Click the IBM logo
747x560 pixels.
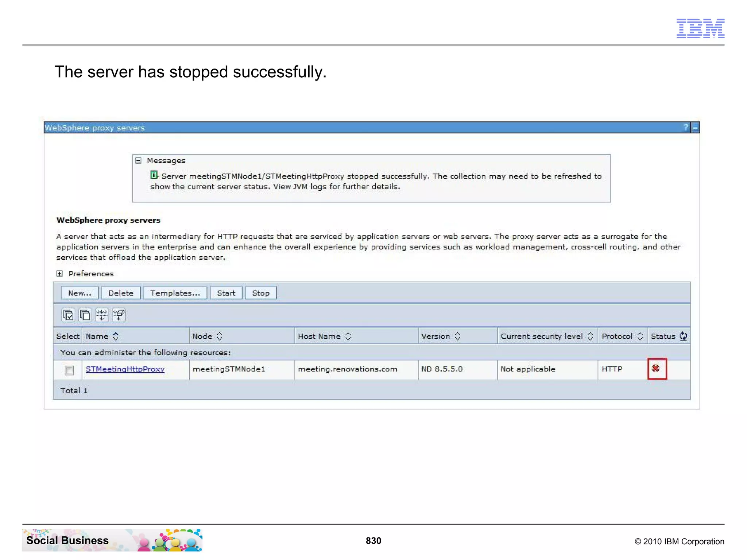(x=700, y=28)
